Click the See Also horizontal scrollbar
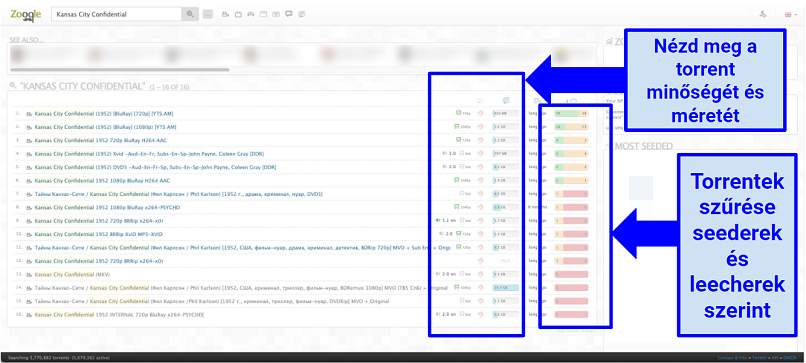This screenshot has width=806, height=363. tap(120, 69)
